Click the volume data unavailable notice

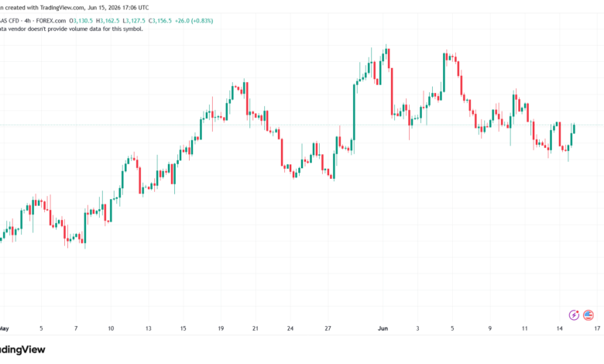click(71, 29)
